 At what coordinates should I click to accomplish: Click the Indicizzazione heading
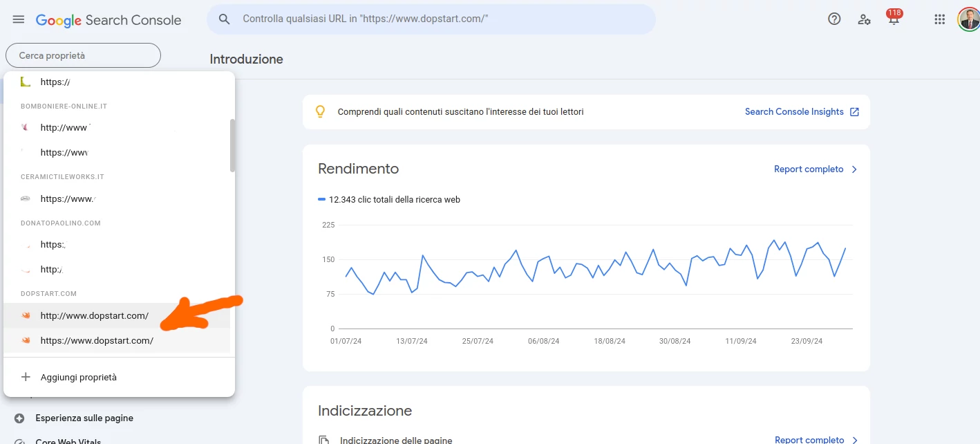(x=365, y=411)
